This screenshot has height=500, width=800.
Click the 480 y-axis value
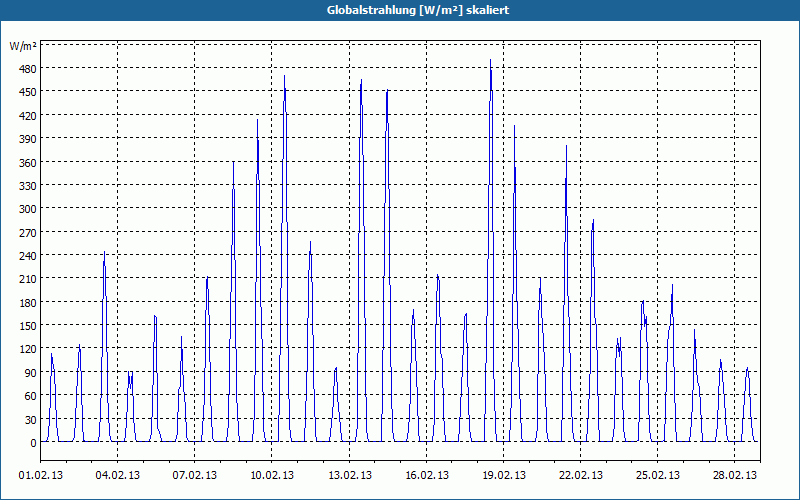click(27, 68)
